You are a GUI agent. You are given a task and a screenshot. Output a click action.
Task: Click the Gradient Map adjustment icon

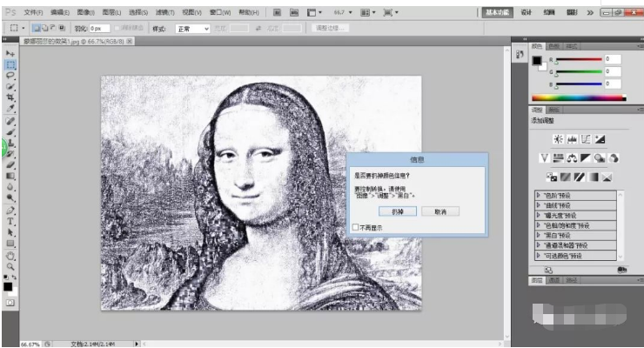593,177
